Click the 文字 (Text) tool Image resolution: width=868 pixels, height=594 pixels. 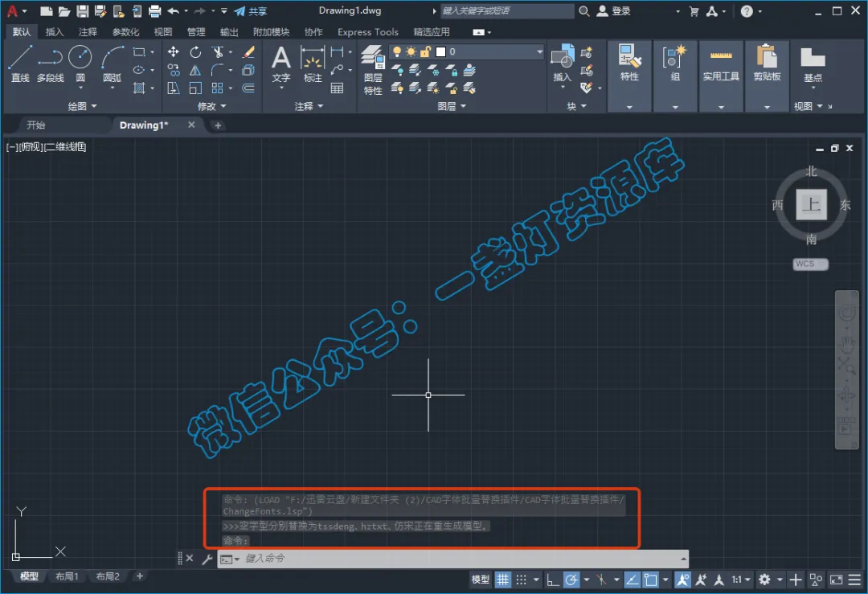pos(281,63)
